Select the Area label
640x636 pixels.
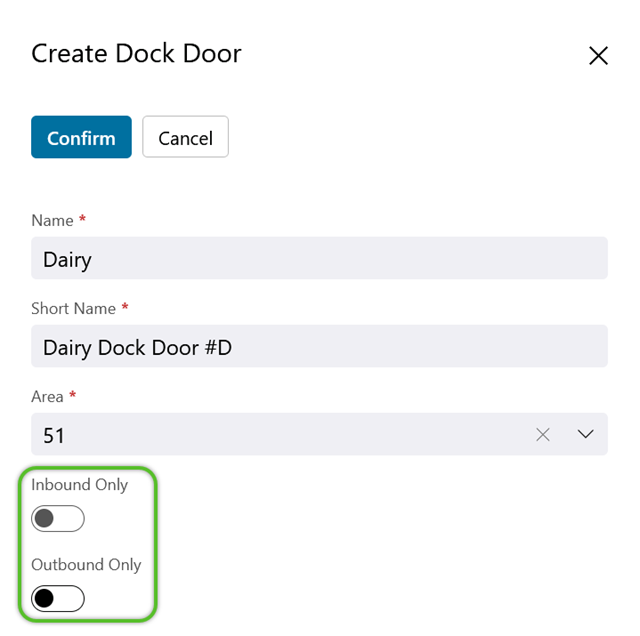coord(47,397)
